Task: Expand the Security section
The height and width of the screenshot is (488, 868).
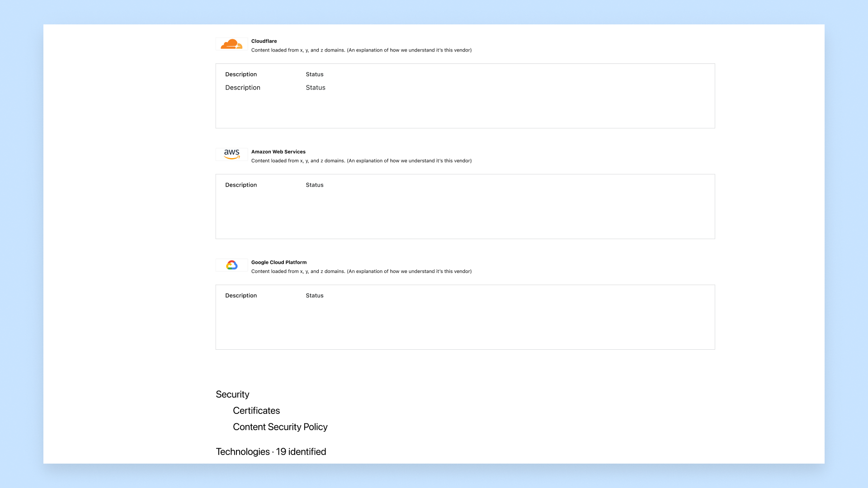Action: point(232,394)
